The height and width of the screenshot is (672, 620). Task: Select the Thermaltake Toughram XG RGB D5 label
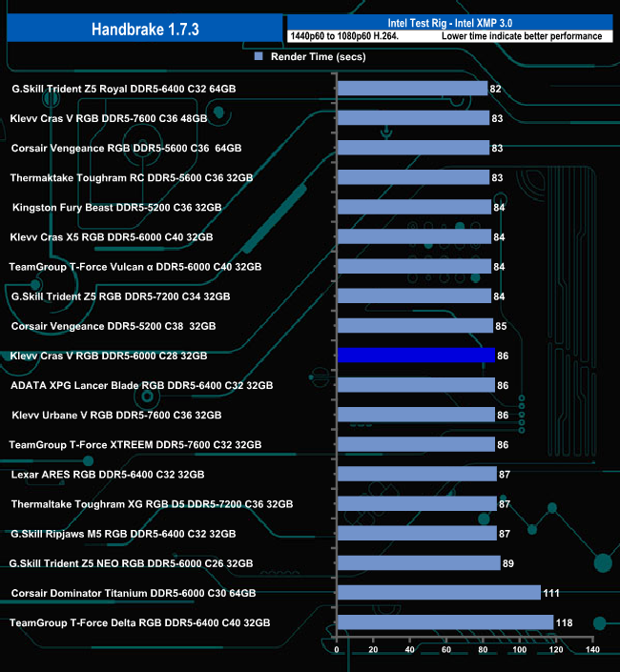[x=152, y=504]
